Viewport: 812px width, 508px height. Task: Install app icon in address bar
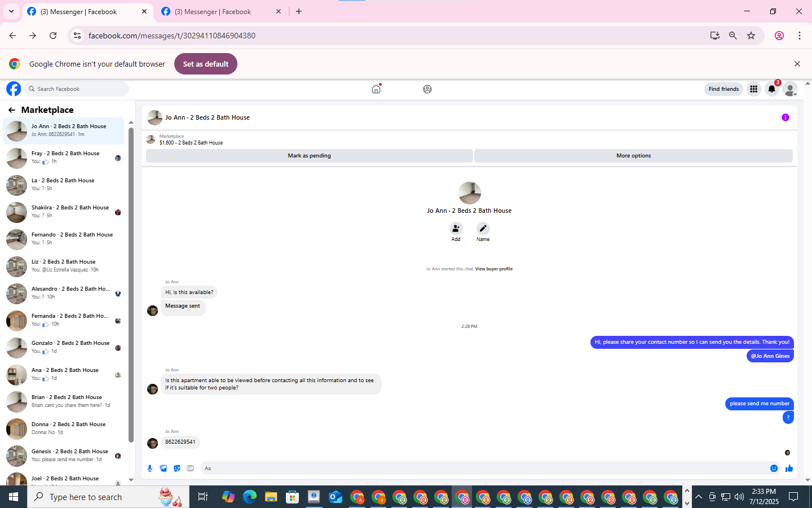coord(715,36)
